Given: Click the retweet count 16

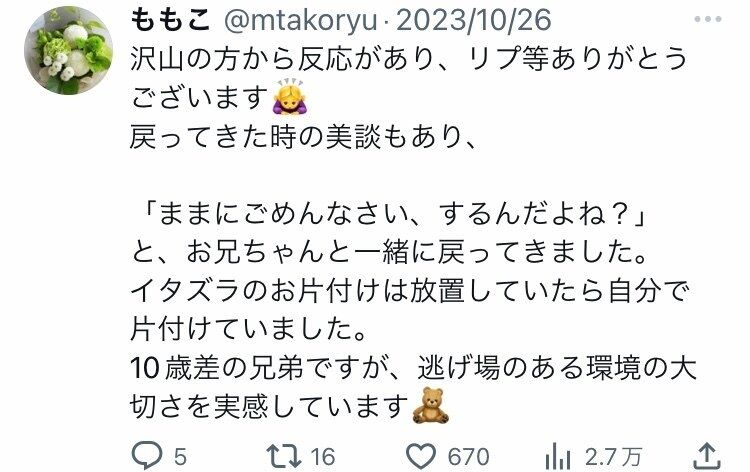Looking at the screenshot, I should [323, 457].
